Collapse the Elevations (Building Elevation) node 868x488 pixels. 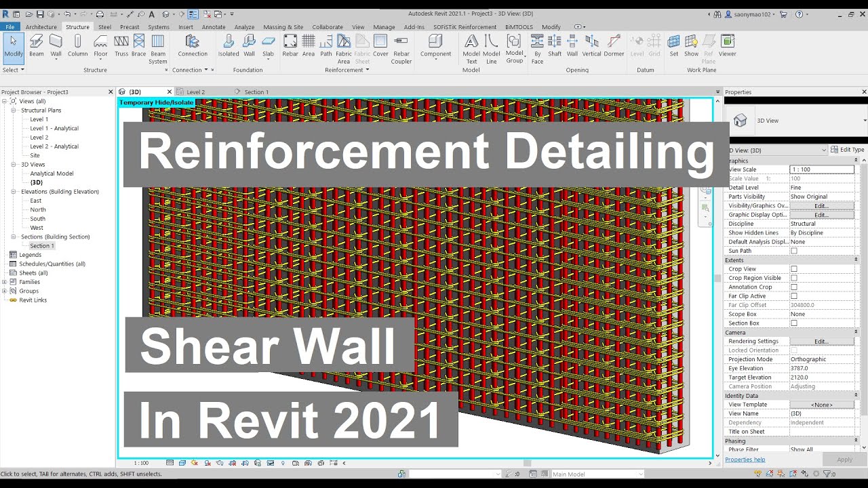(14, 191)
